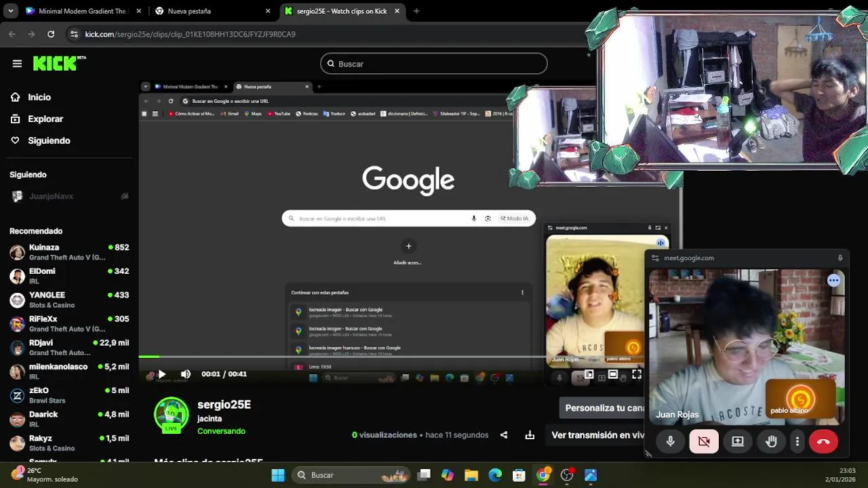Reload the Kick page
The width and height of the screenshot is (868, 488).
(51, 34)
